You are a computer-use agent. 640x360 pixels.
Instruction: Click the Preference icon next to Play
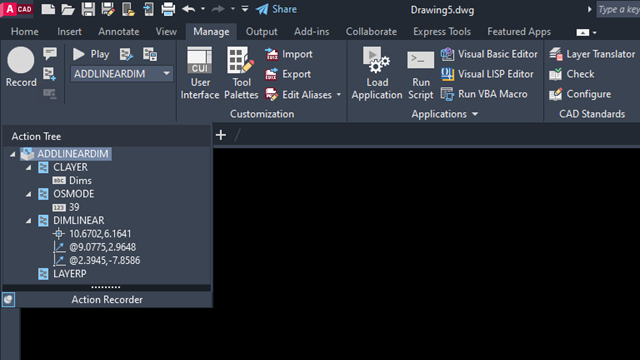(126, 54)
